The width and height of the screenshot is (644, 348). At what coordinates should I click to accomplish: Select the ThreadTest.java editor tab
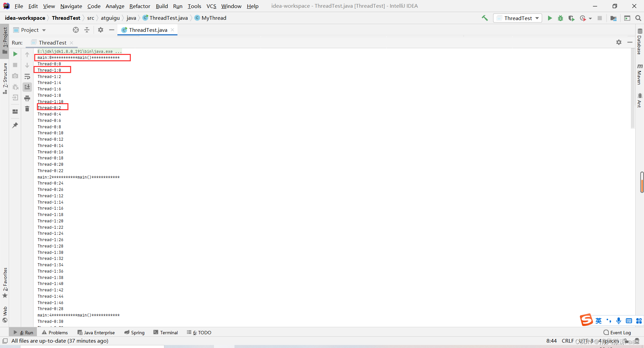148,30
